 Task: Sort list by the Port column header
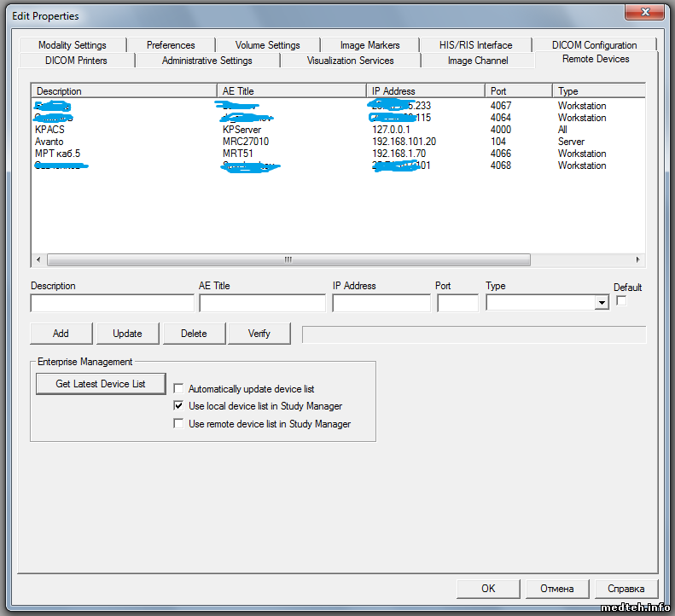(518, 91)
